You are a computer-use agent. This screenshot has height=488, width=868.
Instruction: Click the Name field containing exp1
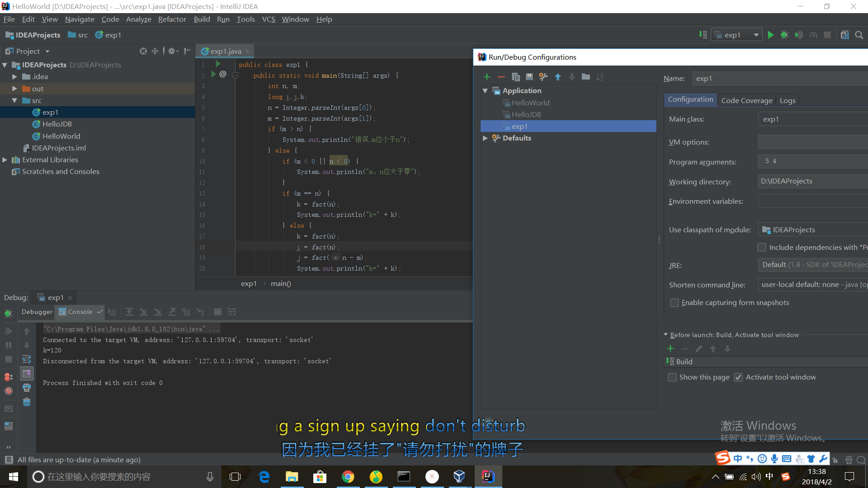coord(779,79)
